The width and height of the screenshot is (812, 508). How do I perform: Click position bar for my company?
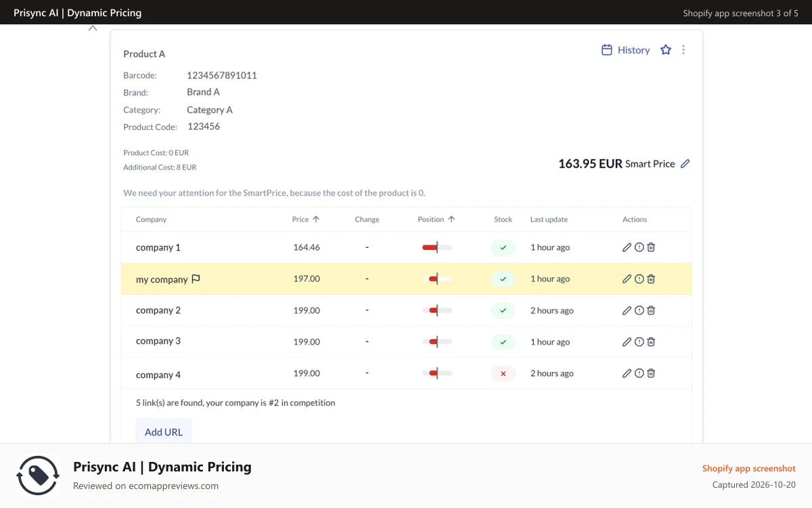click(x=436, y=279)
